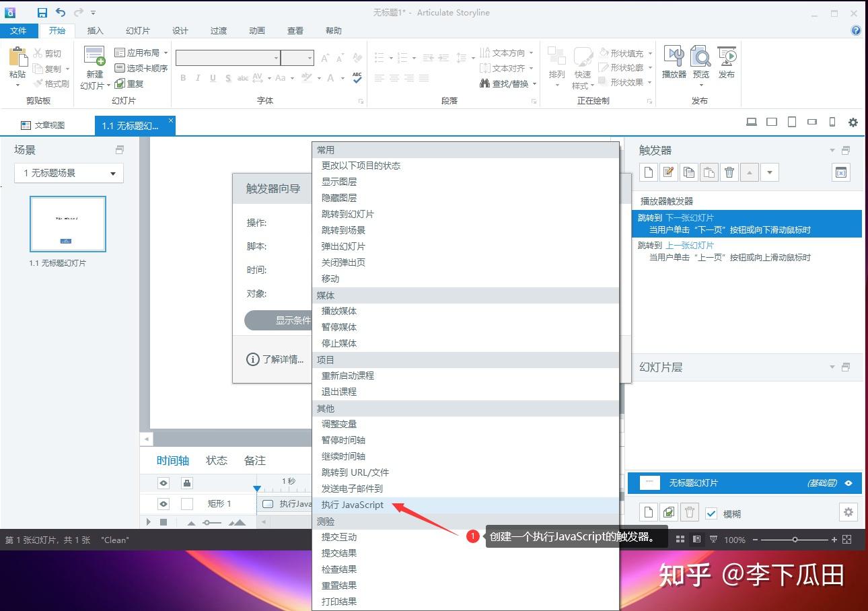Delete the selected trigger with trash icon
The width and height of the screenshot is (868, 611).
(729, 172)
